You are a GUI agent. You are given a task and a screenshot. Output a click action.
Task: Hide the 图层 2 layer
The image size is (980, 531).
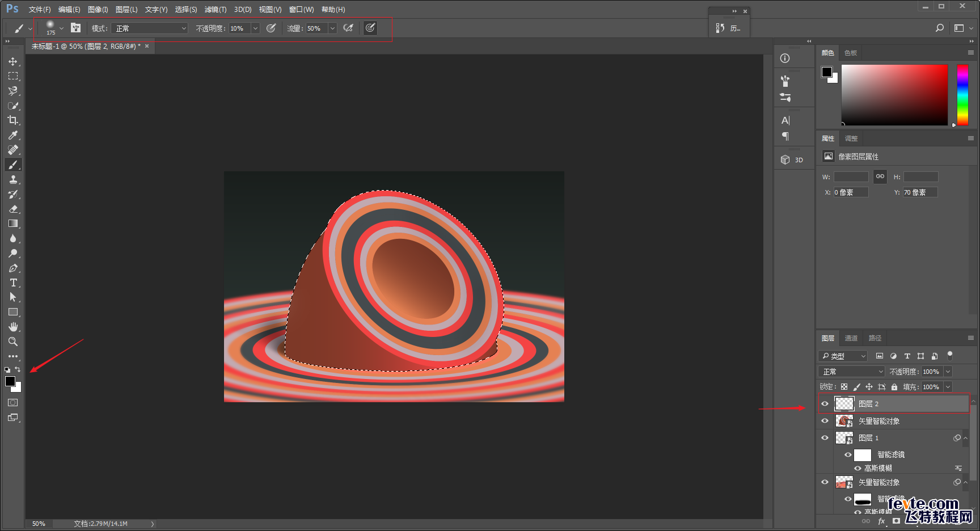825,404
